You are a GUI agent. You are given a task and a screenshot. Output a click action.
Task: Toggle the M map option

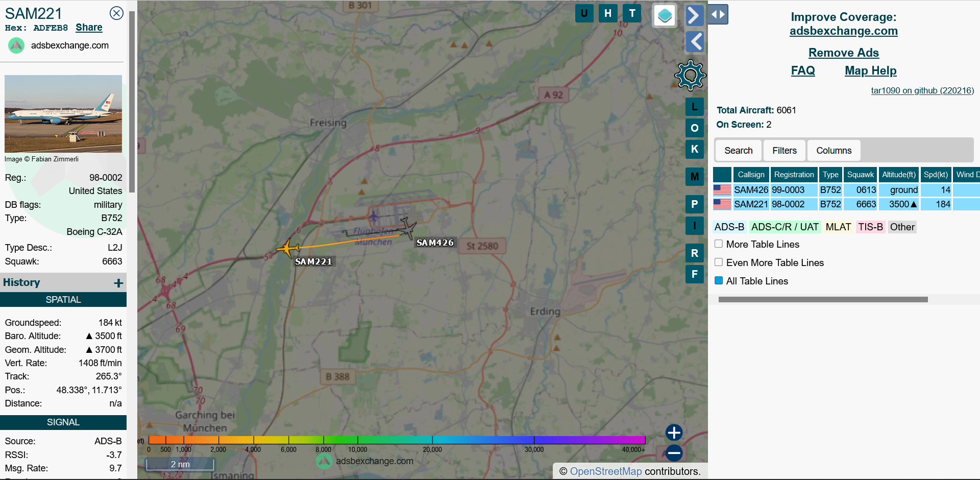click(x=695, y=177)
